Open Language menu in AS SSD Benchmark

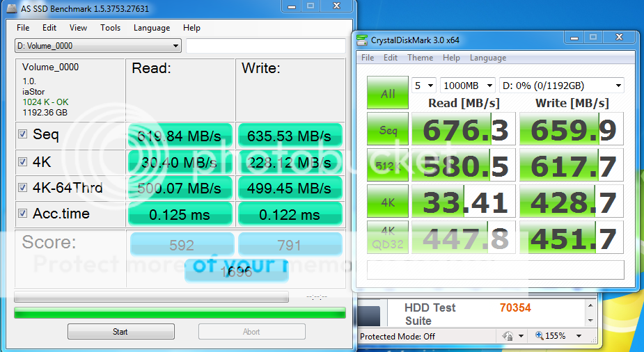[152, 28]
